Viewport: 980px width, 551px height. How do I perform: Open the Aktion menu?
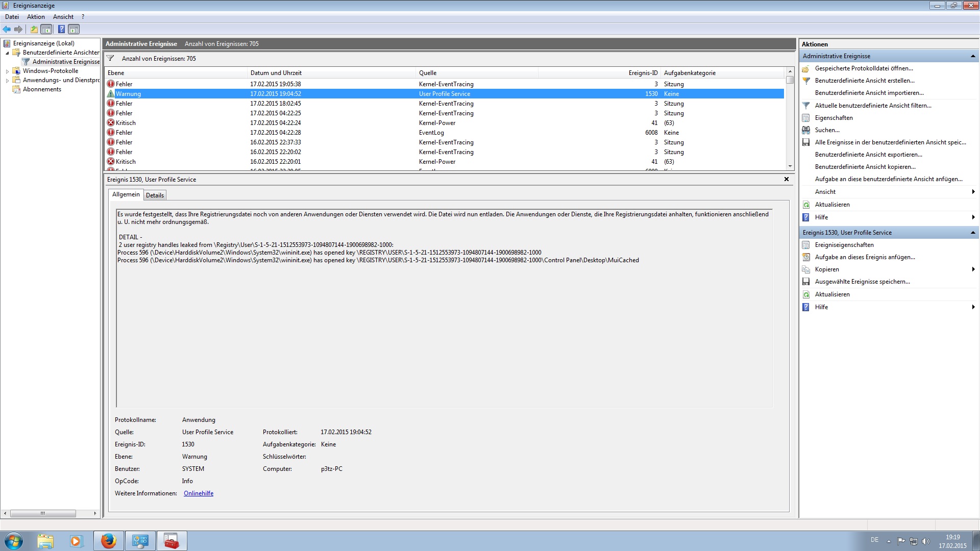point(36,17)
